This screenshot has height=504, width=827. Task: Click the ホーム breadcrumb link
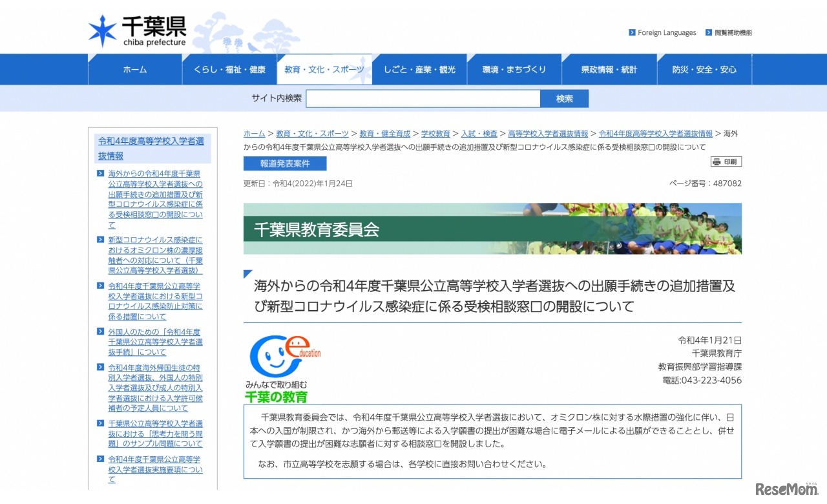(x=253, y=134)
